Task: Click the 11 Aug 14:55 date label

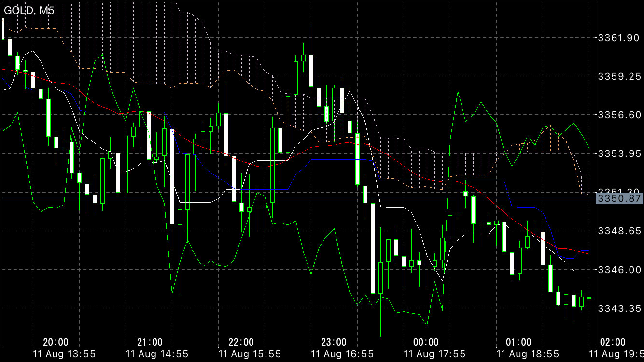Action: pos(157,354)
